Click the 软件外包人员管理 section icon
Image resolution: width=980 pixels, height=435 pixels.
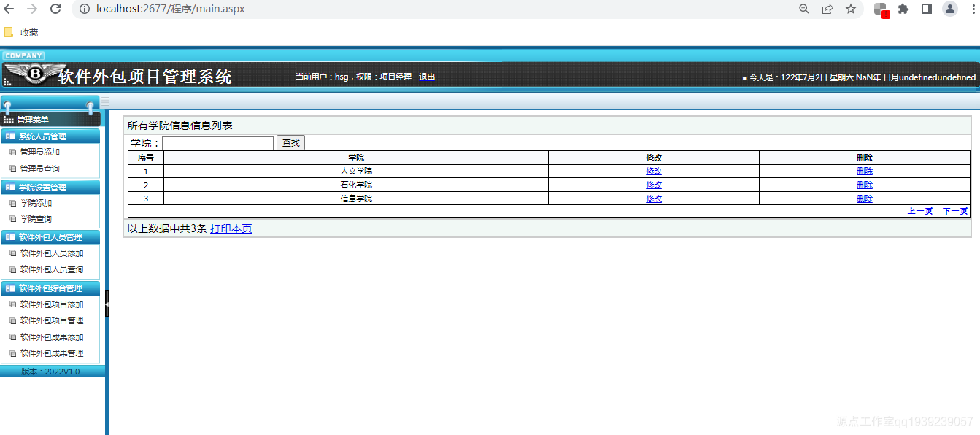(x=10, y=236)
